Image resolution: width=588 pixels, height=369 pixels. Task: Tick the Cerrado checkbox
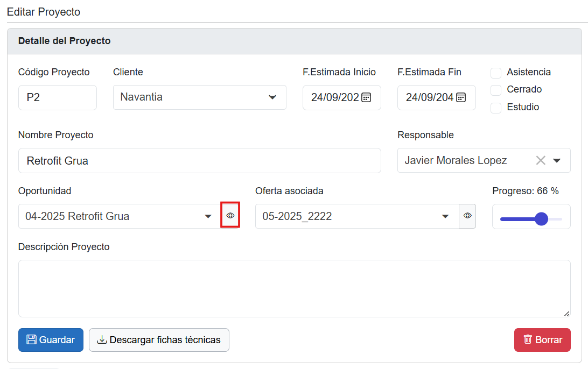496,90
